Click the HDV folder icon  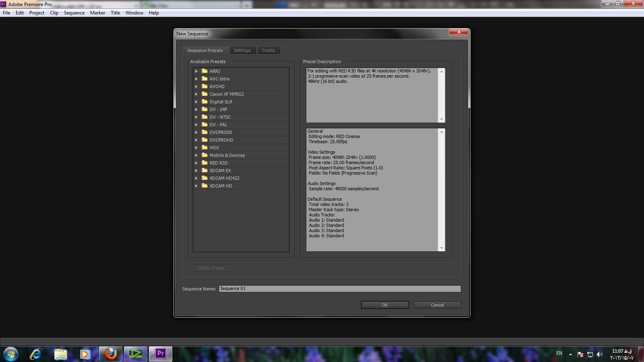click(204, 147)
